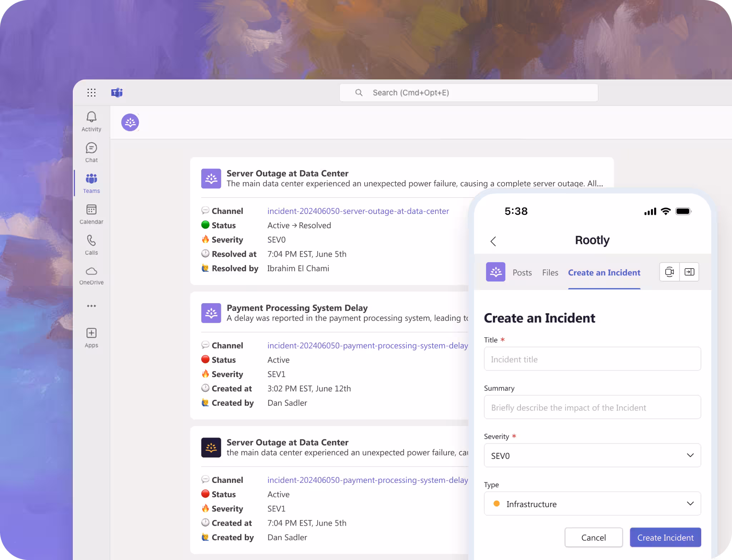The height and width of the screenshot is (560, 732).
Task: Switch to the Files tab
Action: point(550,272)
